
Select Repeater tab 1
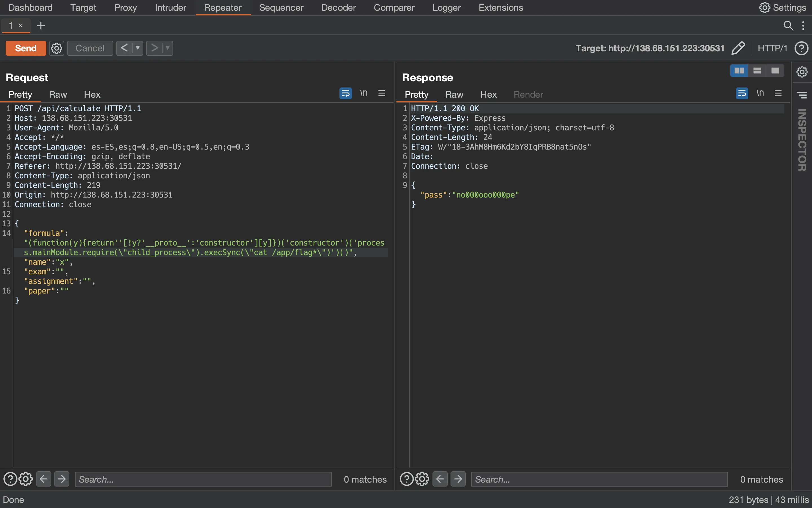[11, 25]
